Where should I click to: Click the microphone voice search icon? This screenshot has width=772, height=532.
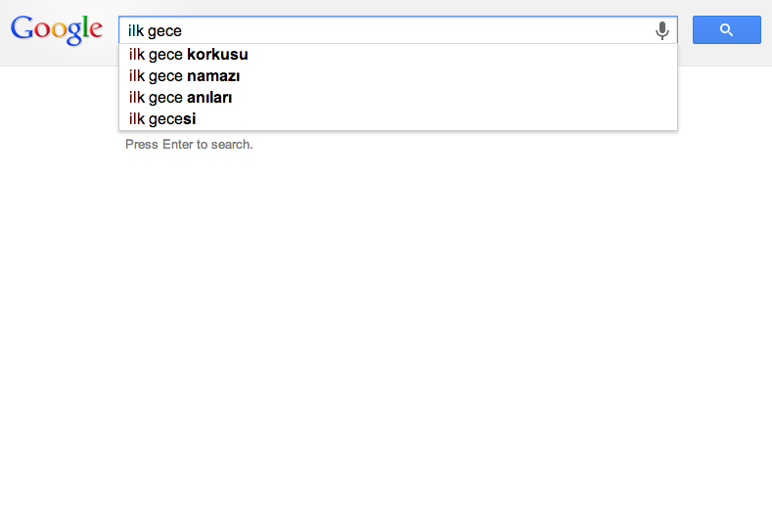(662, 30)
